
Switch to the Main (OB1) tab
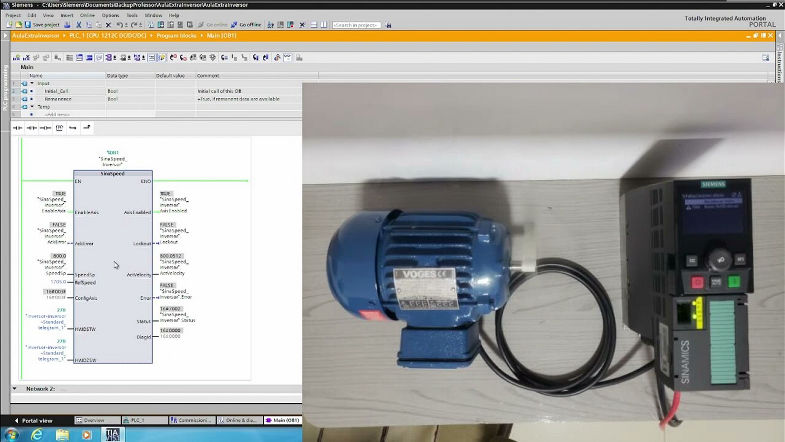pos(282,420)
